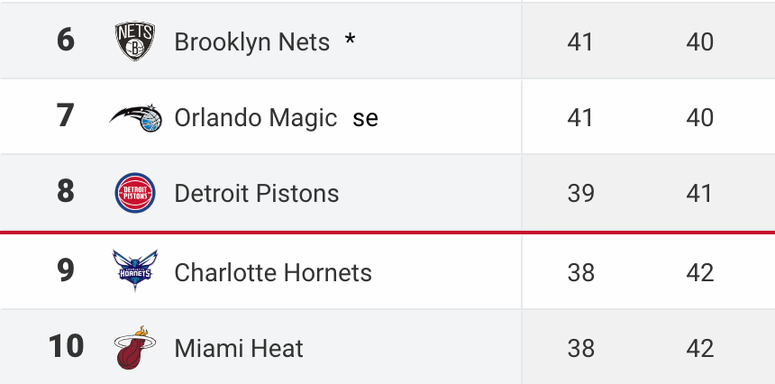Select rank number 6 in standings
Viewport: 775px width, 384px height.
[66, 40]
